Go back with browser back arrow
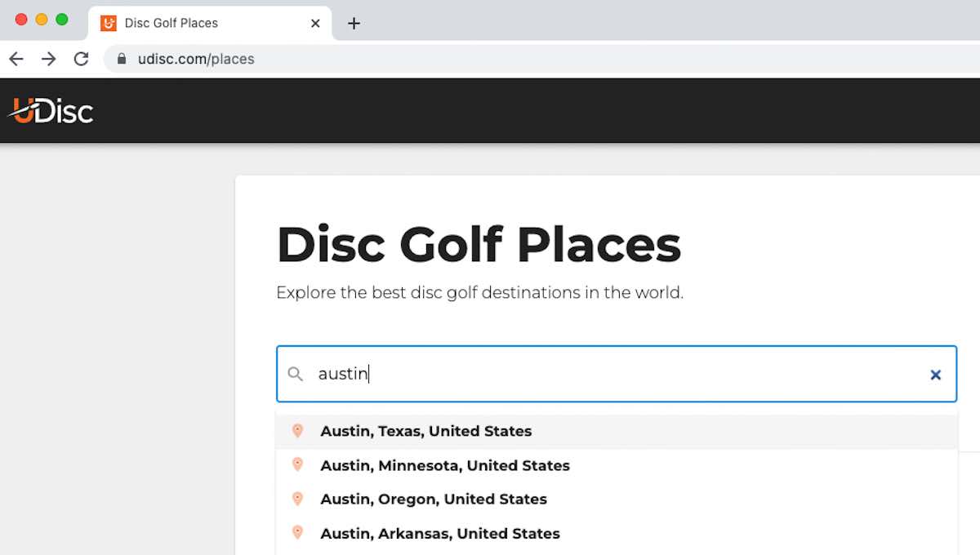 tap(16, 59)
